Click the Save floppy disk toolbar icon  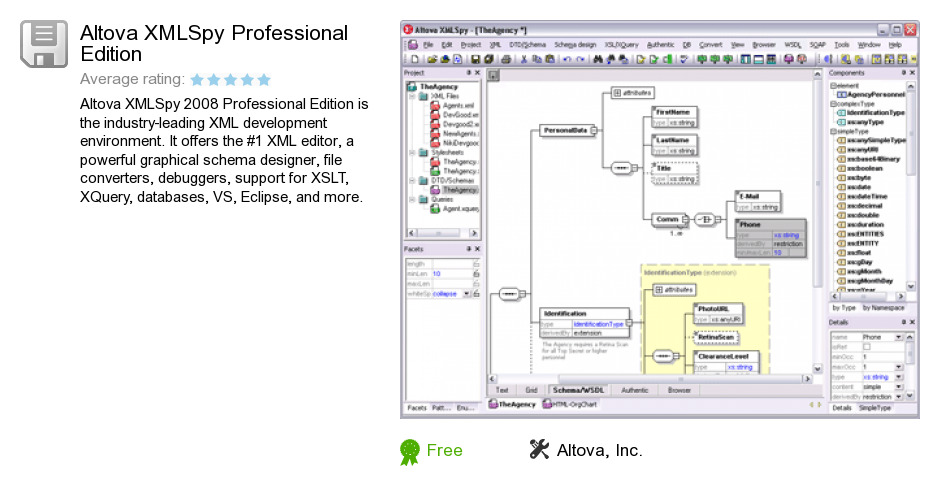[x=475, y=59]
